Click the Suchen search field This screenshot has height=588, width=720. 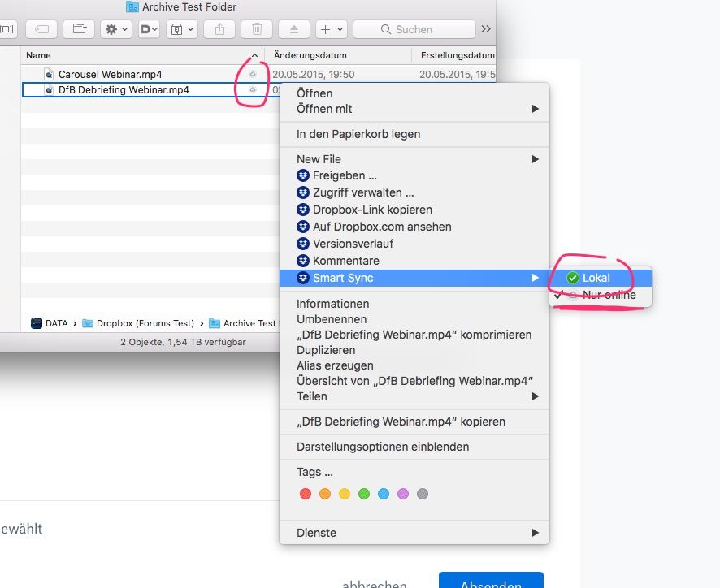(x=414, y=29)
